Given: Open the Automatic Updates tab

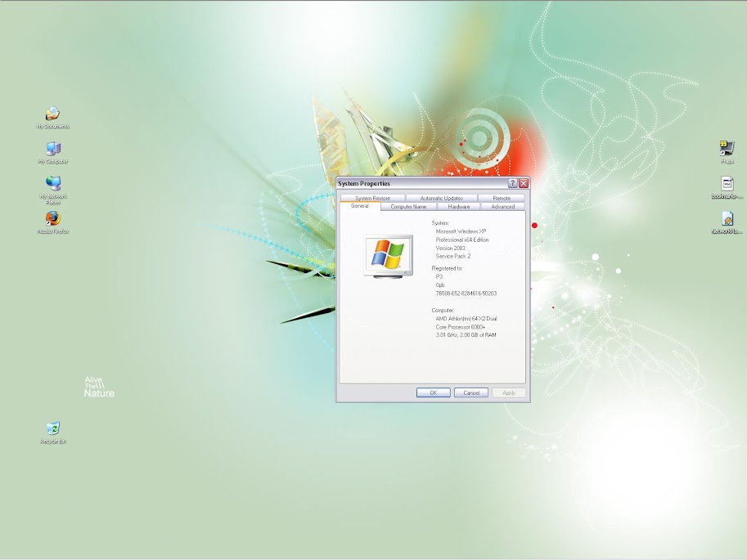Looking at the screenshot, I should pyautogui.click(x=441, y=198).
